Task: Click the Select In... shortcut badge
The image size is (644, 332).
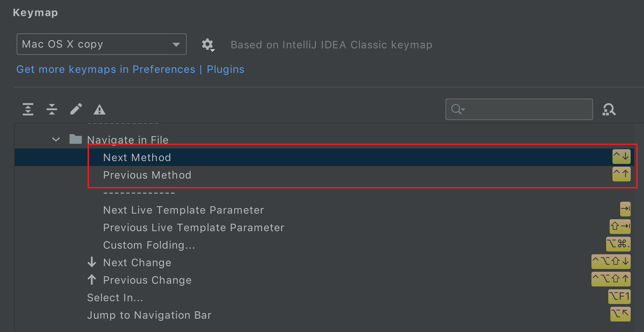Action: click(619, 297)
